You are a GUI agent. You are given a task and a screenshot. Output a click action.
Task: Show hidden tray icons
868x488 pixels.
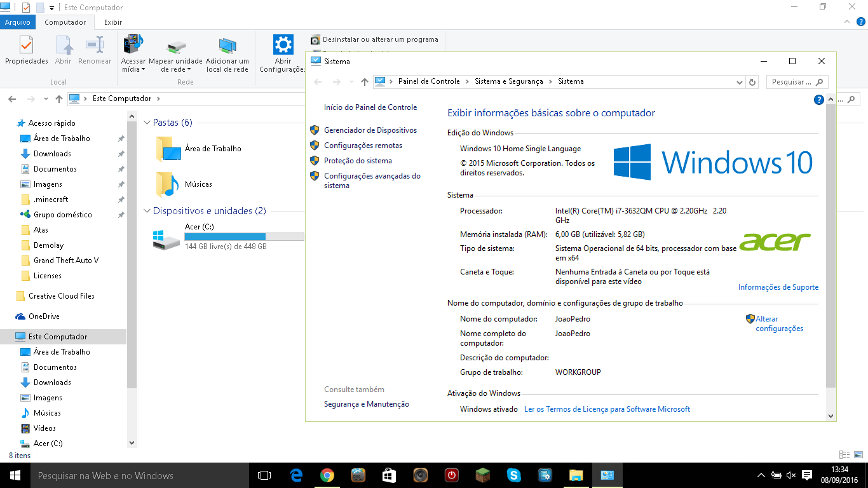(x=761, y=475)
